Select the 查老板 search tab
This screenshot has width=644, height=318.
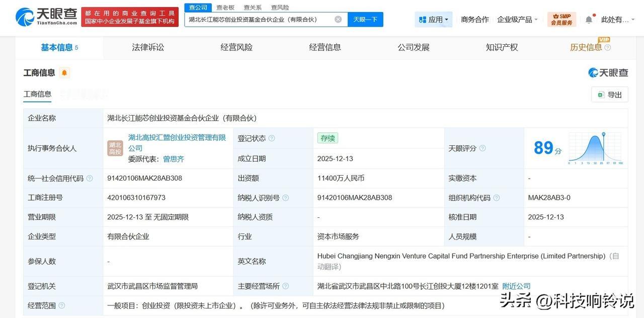coord(225,8)
